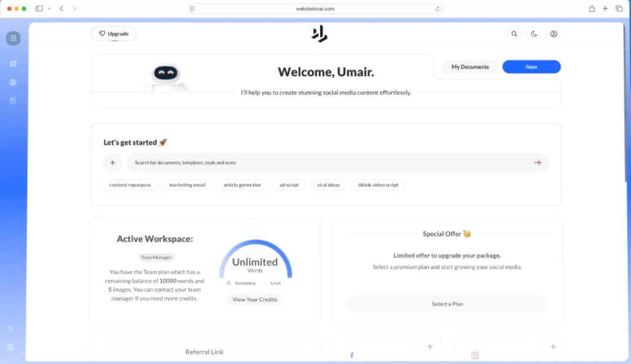Click the plus button beside search field
The image size is (631, 364).
[x=112, y=163]
